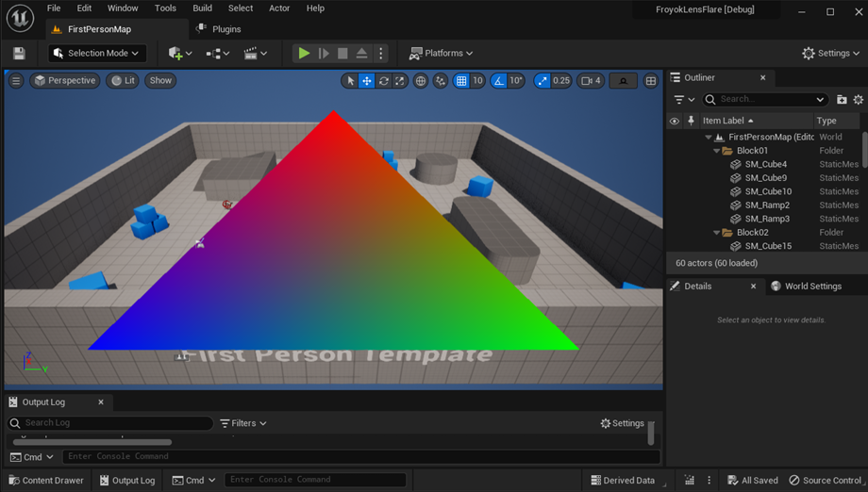Save the current level with the disk icon

[19, 53]
